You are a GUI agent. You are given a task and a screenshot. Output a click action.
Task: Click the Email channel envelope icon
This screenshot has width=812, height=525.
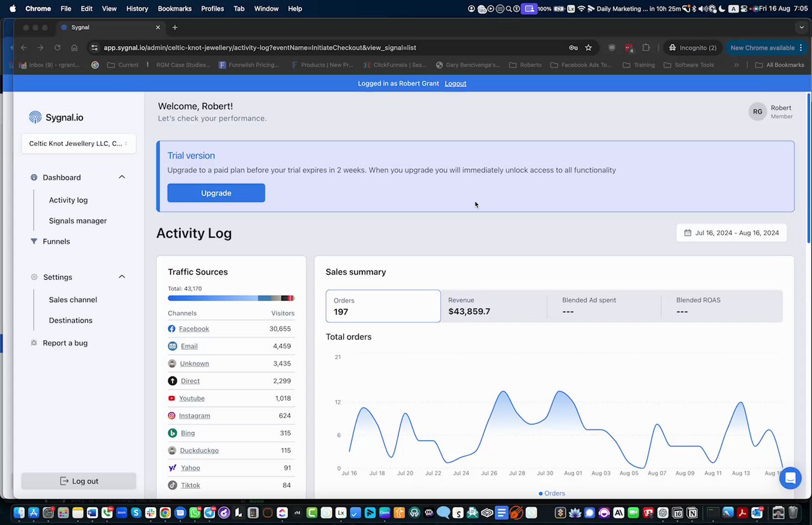tap(172, 346)
